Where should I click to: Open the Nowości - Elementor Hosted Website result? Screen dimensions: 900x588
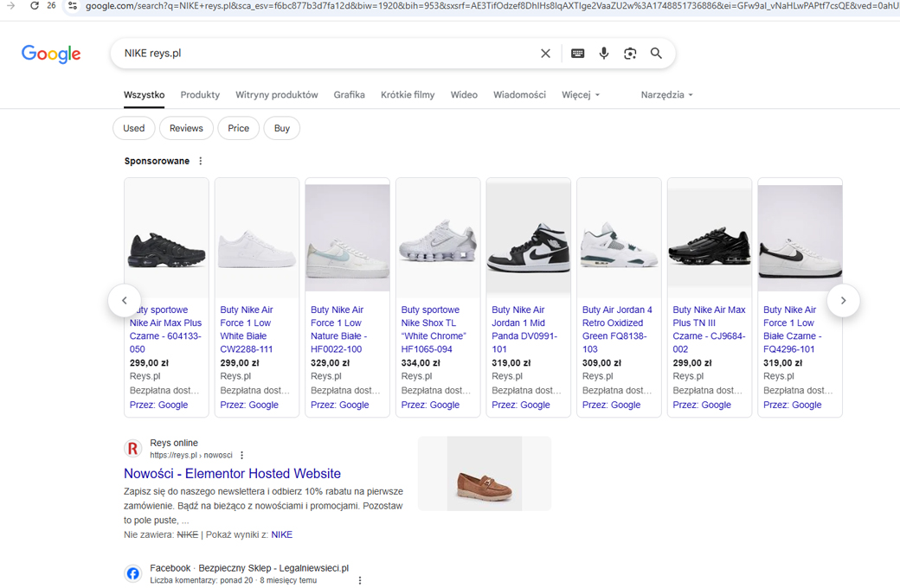[233, 474]
